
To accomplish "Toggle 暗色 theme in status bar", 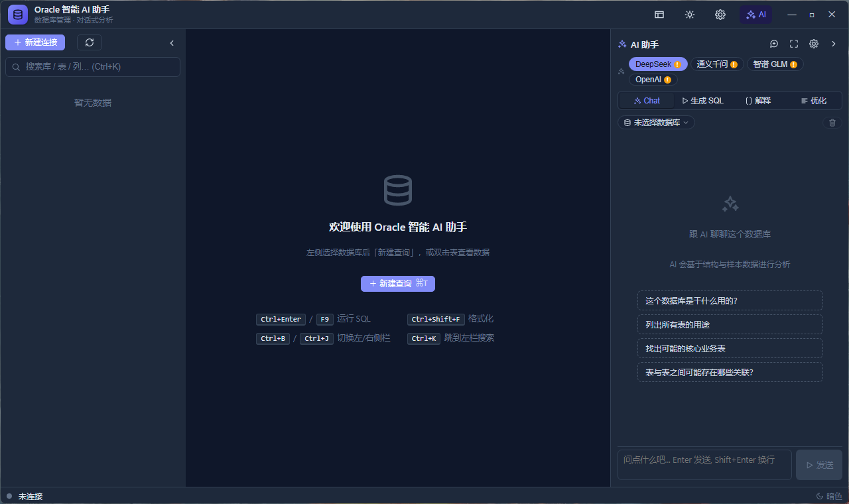I will click(x=829, y=496).
